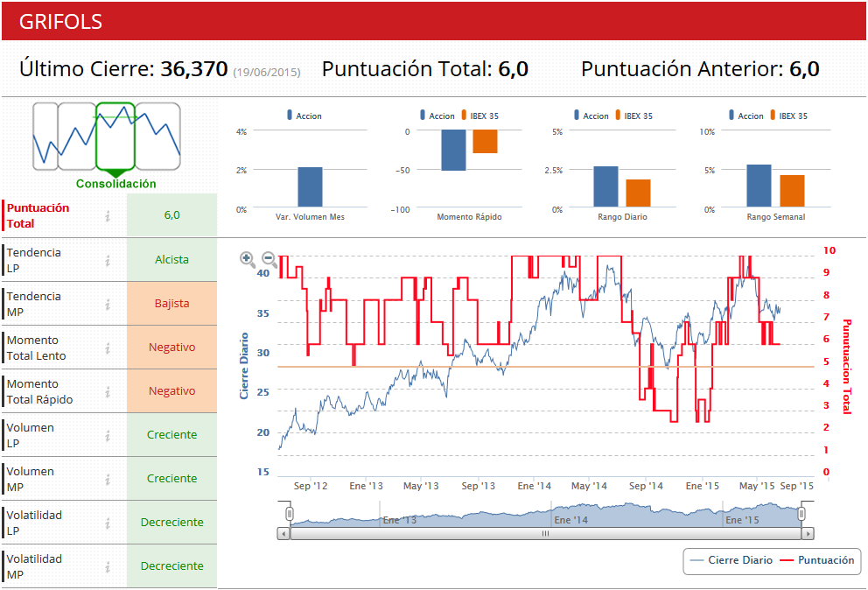Viewport: 868px width, 590px height.
Task: Open info icon for Momento Total Rápido
Action: tap(108, 391)
